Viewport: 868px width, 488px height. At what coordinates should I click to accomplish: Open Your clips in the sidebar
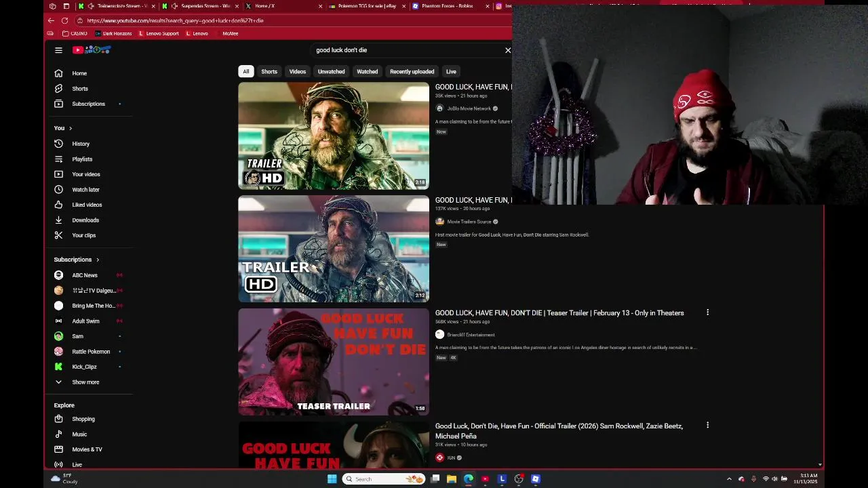pos(83,235)
